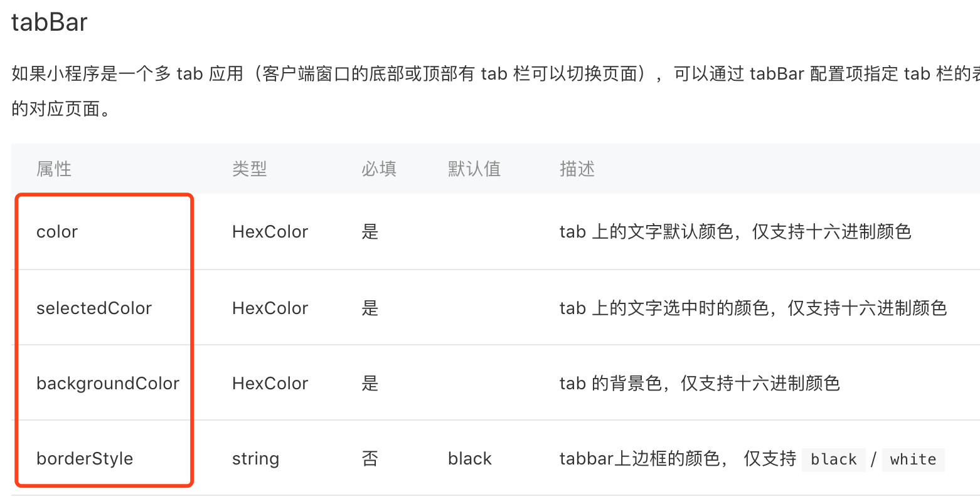Click the 类型 column header
The width and height of the screenshot is (980, 504).
250,169
